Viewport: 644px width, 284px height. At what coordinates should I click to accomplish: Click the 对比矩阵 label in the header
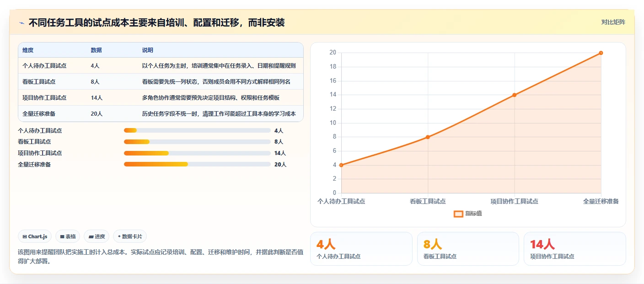(613, 22)
